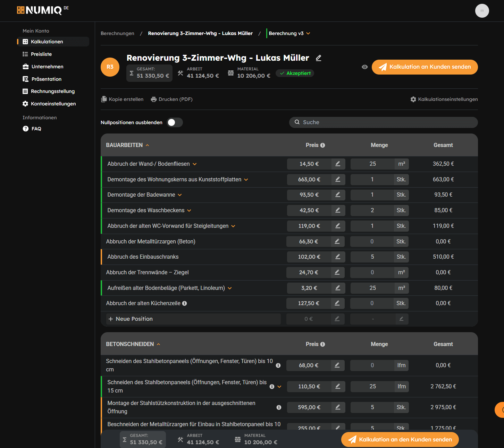Screen dimensions: 504x448
Task: Collapse the BAUARBEITEN section
Action: click(147, 145)
